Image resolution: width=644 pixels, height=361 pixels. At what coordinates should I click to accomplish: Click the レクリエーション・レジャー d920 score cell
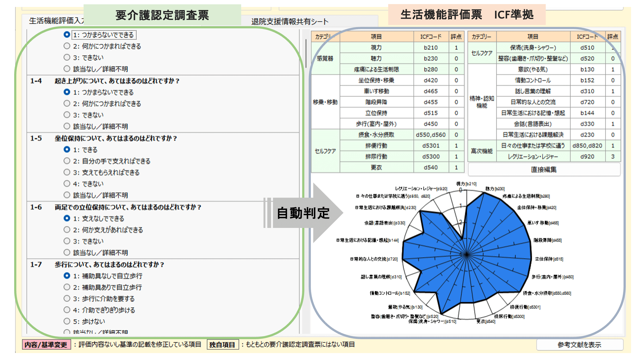(x=613, y=157)
